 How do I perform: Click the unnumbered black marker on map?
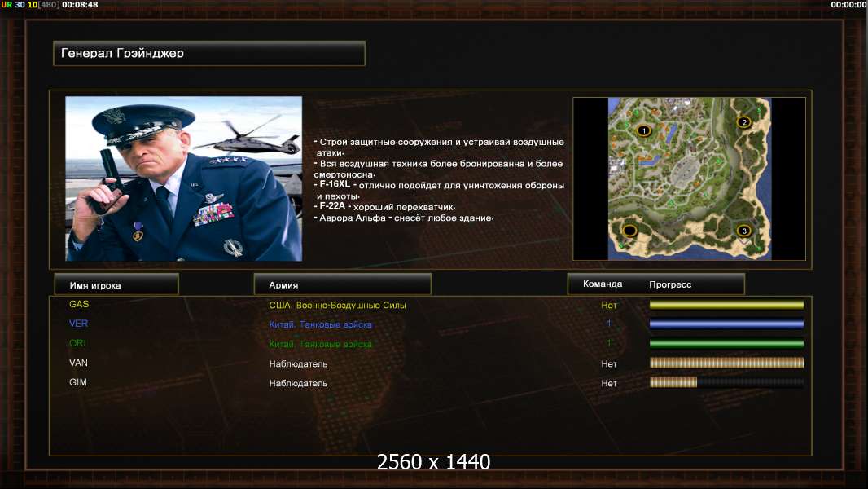click(629, 231)
